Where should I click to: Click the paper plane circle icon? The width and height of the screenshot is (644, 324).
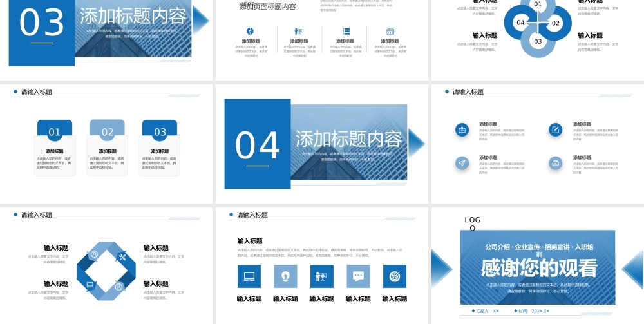point(462,163)
